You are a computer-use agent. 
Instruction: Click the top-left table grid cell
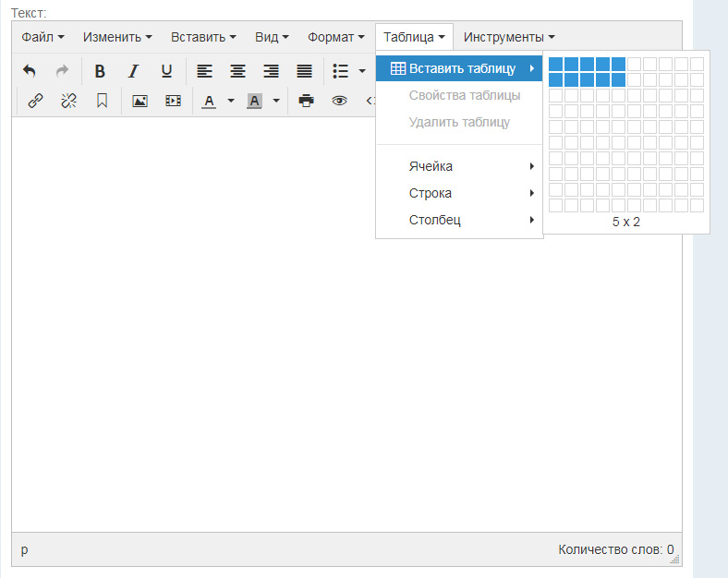point(556,64)
